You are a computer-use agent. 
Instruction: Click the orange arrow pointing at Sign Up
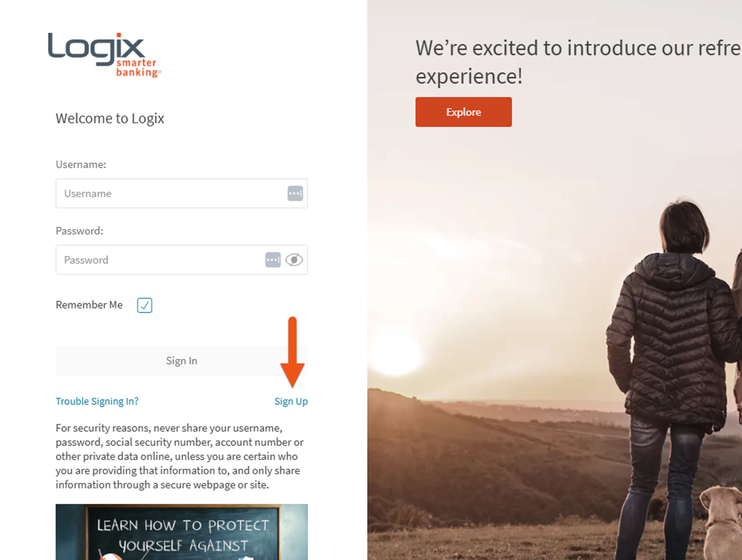(x=293, y=352)
